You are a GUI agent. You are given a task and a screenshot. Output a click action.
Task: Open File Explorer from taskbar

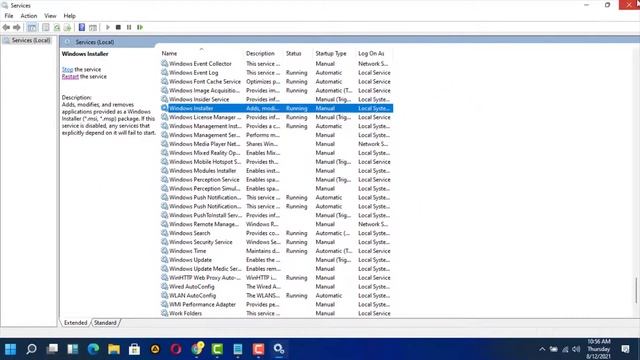(x=114, y=349)
